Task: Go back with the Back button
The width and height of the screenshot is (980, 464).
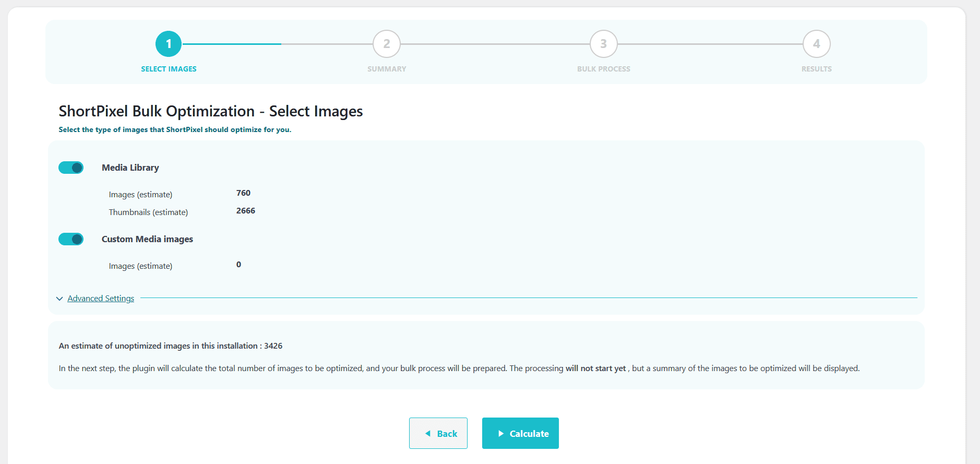Action: pos(438,433)
